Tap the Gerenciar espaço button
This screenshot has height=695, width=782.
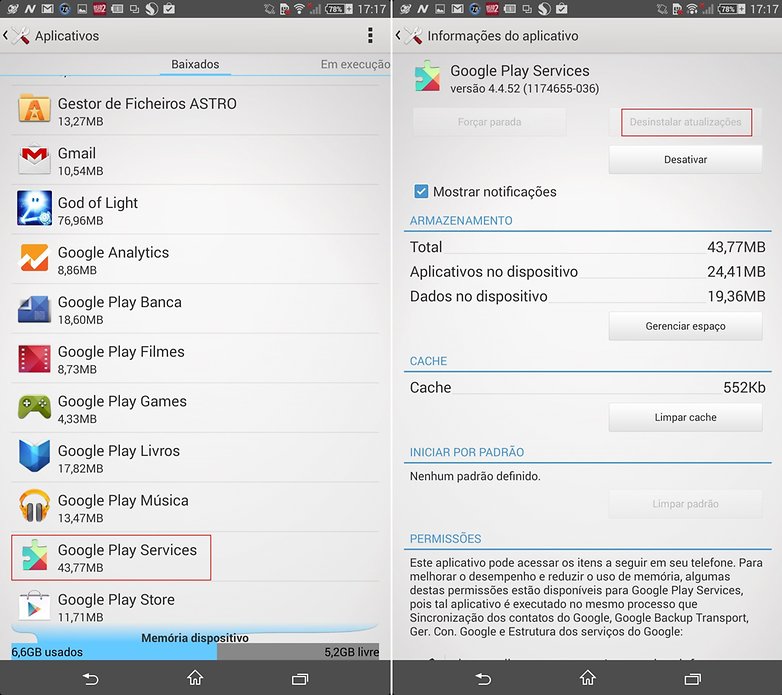685,326
